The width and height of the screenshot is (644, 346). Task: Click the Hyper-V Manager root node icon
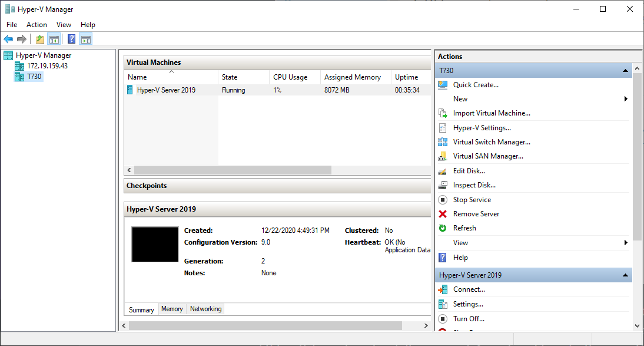tap(8, 55)
